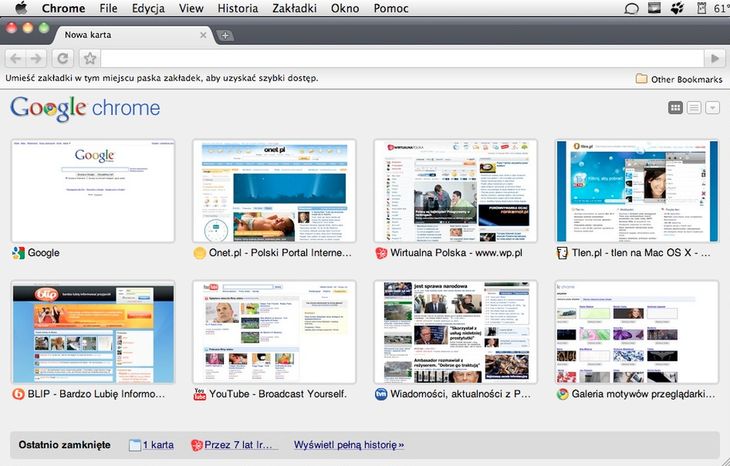Screen dimensions: 730x466
Task: Click 'Tlen.pl - tlen na Mac OS X' title
Action: 641,253
